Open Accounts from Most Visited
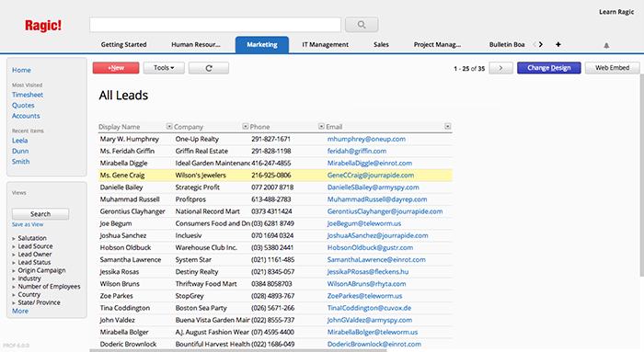 (26, 116)
